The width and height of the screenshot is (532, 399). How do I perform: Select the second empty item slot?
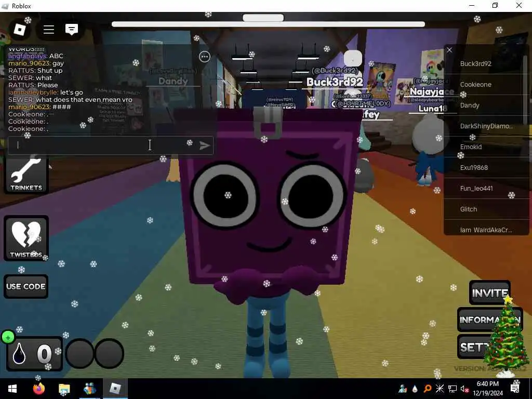pyautogui.click(x=109, y=353)
